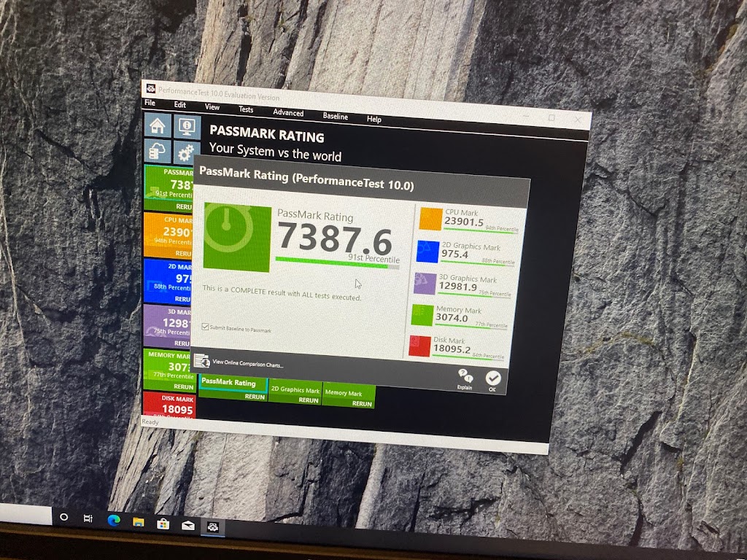Open the Advanced menu
This screenshot has height=560, width=747.
click(x=288, y=113)
